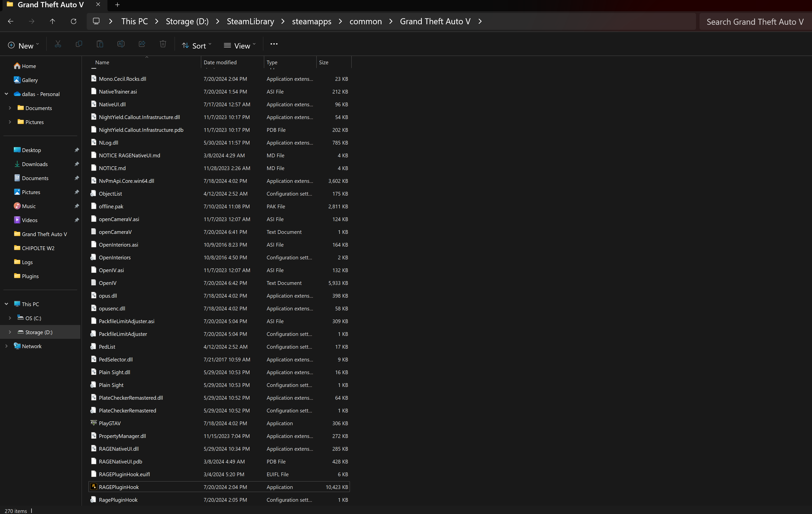Viewport: 812px width, 514px height.
Task: Open the View options dropdown
Action: [240, 46]
